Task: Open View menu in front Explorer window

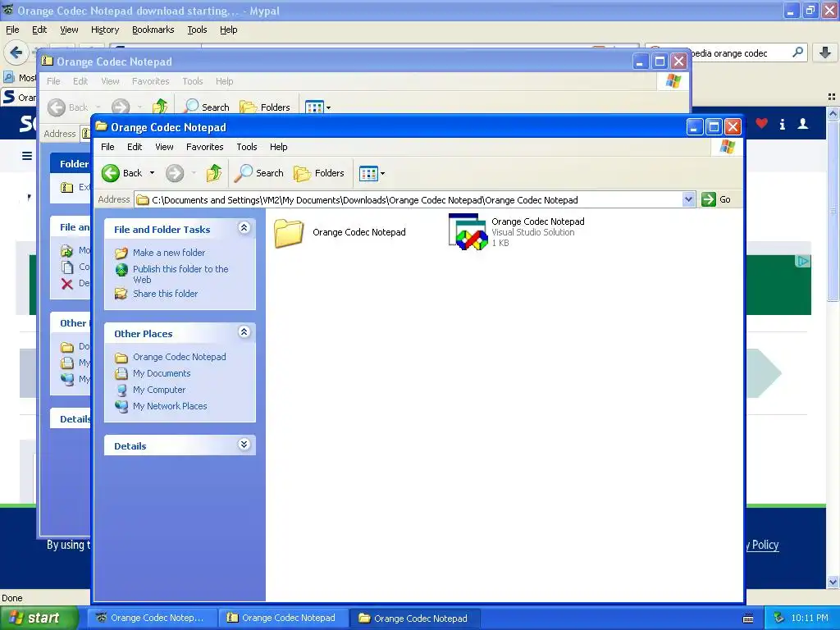Action: (x=164, y=147)
